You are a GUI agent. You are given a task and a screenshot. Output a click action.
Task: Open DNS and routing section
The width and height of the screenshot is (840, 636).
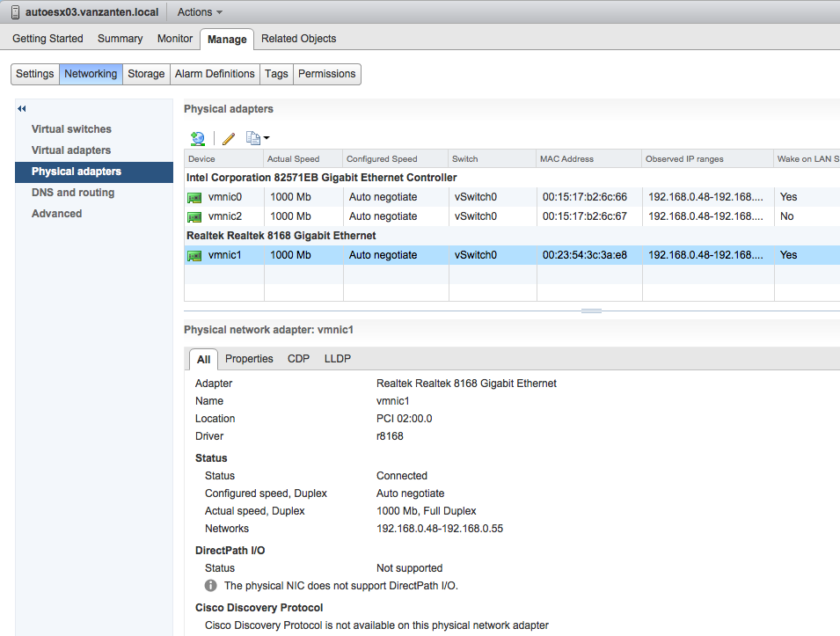click(73, 193)
